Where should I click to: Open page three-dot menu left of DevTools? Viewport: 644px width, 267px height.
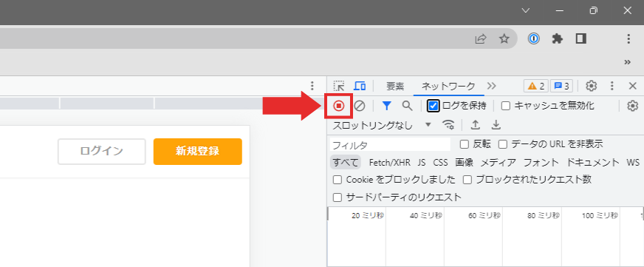point(312,86)
